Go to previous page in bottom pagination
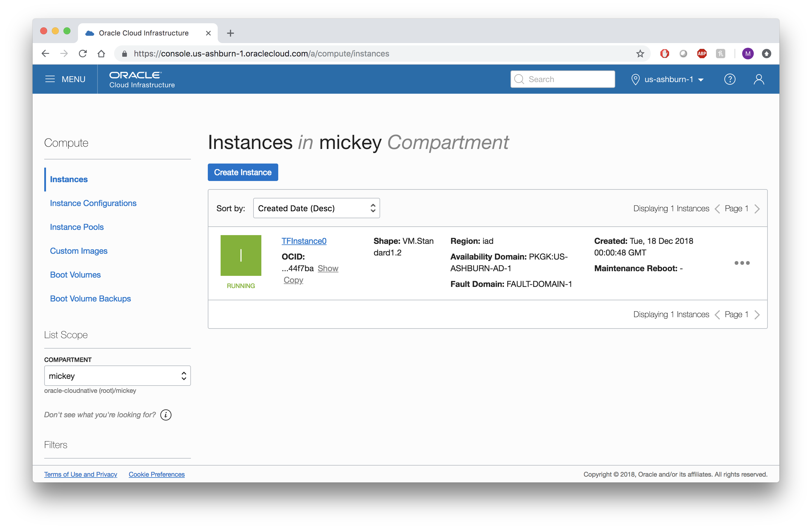Viewport: 812px width, 529px height. (x=717, y=315)
